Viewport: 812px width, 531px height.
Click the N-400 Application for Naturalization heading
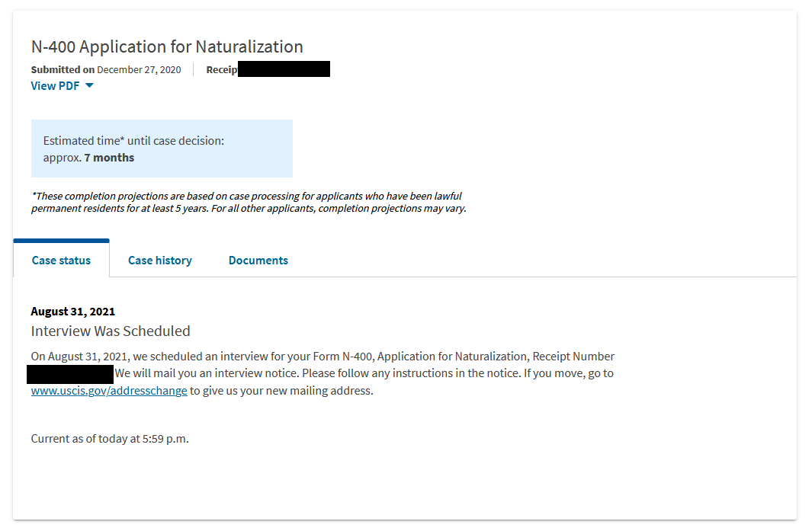[x=167, y=46]
